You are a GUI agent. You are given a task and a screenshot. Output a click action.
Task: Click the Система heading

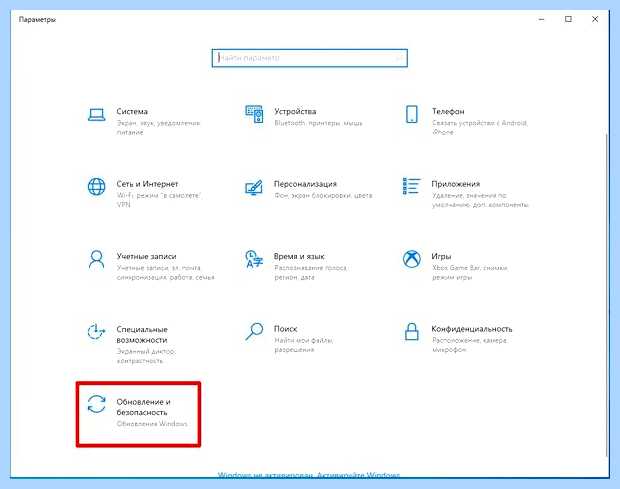pyautogui.click(x=132, y=111)
